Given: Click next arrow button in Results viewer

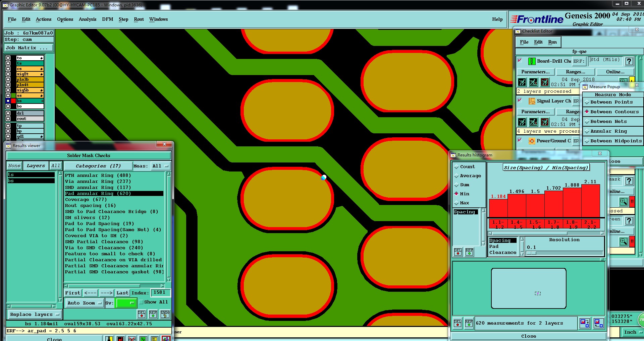Looking at the screenshot, I should pyautogui.click(x=107, y=293).
